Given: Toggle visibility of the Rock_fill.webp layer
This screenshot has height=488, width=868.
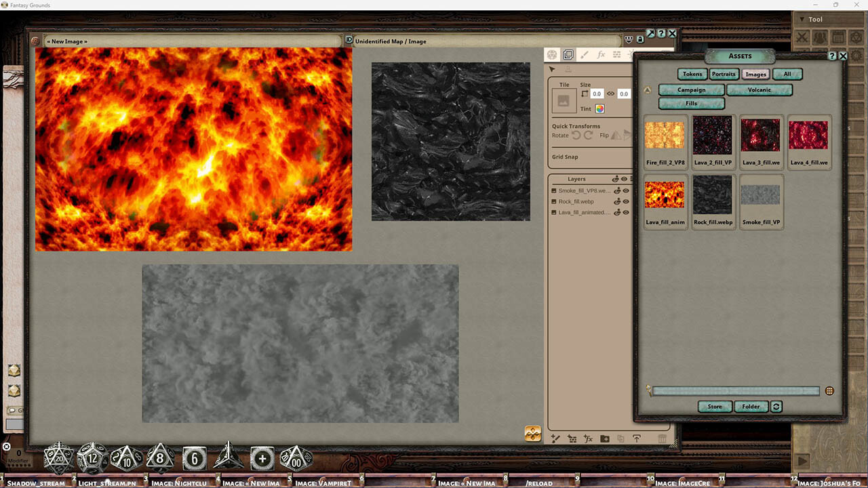Looking at the screenshot, I should [x=627, y=202].
